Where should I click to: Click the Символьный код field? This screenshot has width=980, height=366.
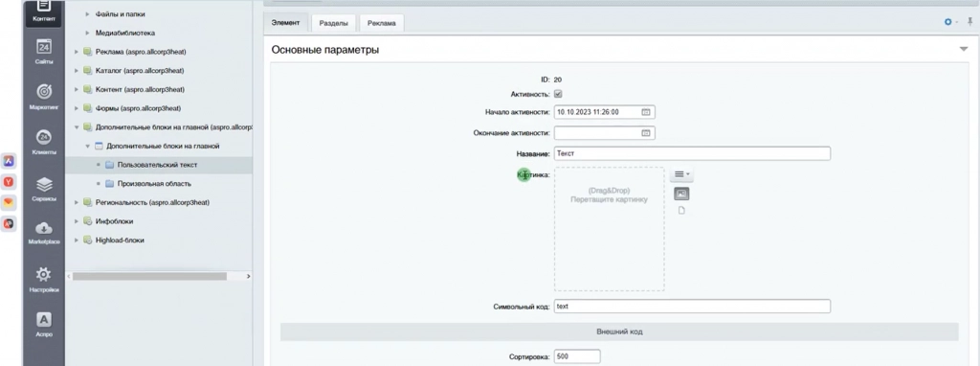coord(692,307)
